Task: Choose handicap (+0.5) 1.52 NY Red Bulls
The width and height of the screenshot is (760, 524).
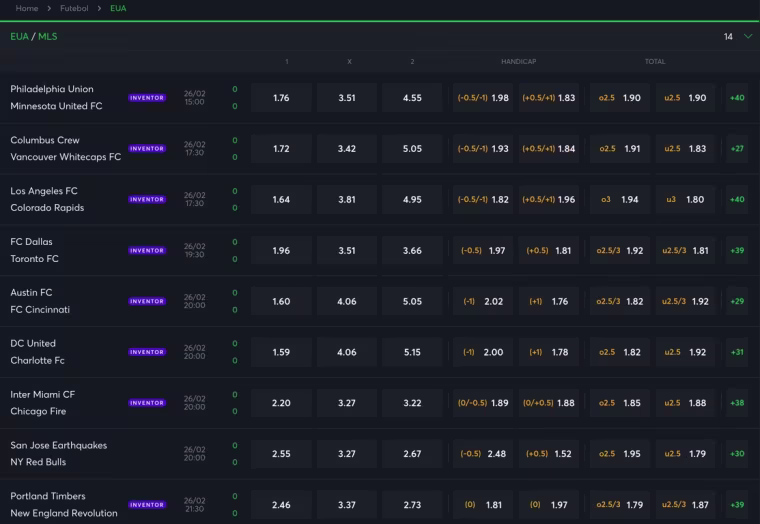Action: click(549, 454)
